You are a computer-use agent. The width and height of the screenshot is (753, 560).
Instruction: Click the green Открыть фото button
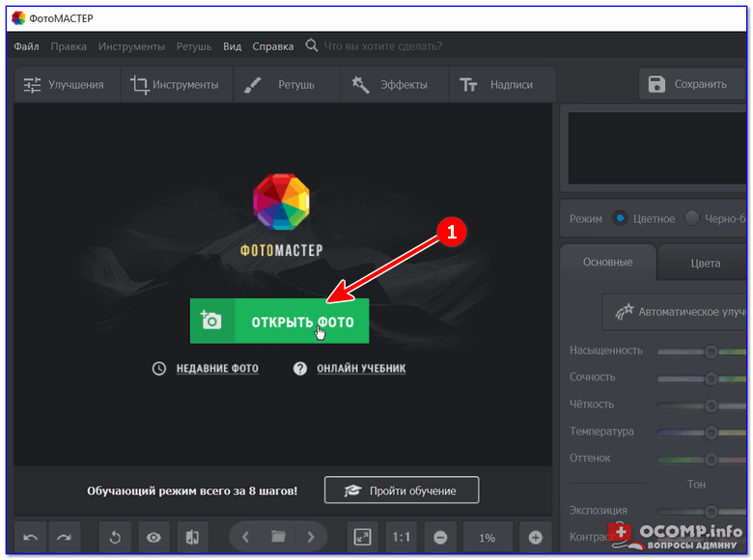280,321
